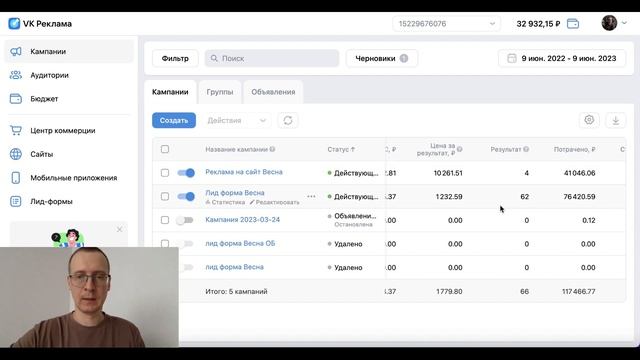Click the download report icon
Viewport: 640px width, 360px height.
click(x=616, y=120)
